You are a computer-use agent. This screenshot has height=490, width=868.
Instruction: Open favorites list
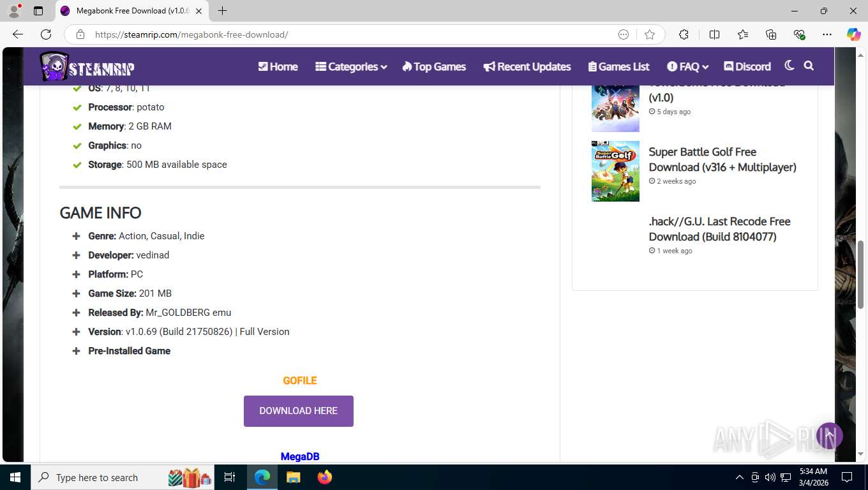743,34
